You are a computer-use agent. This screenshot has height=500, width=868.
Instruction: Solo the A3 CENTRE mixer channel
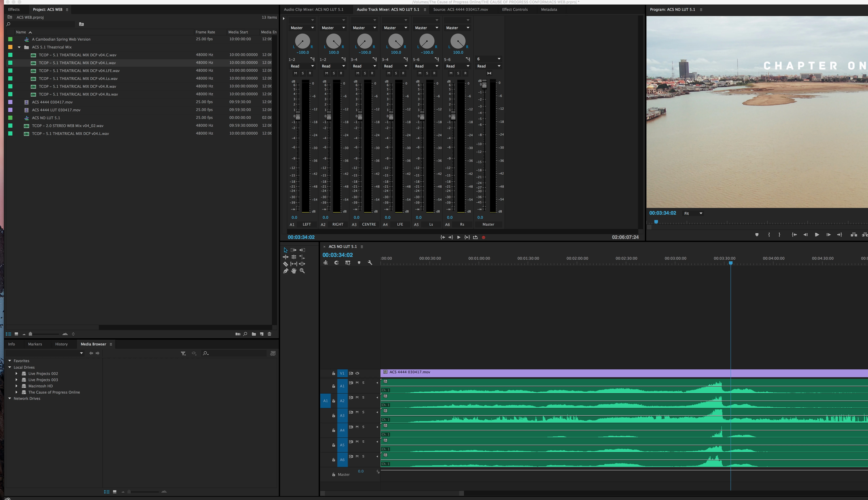(365, 73)
